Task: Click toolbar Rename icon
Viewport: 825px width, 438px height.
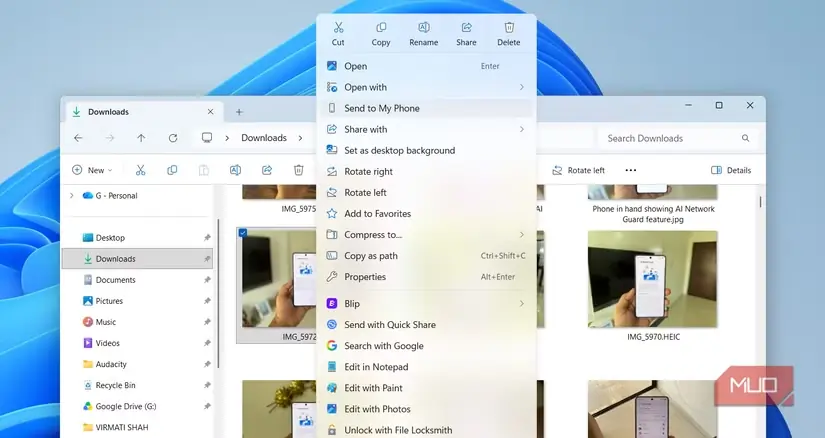Action: pos(235,170)
